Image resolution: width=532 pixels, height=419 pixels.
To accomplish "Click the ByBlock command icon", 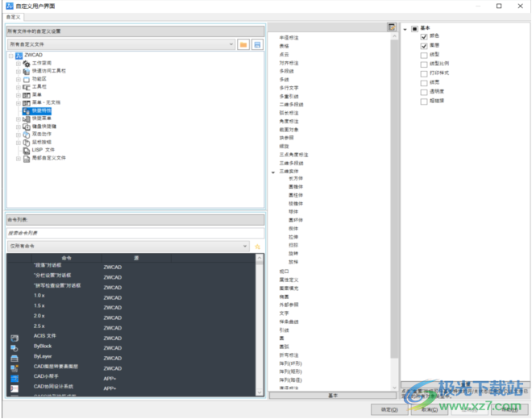I will [15, 348].
